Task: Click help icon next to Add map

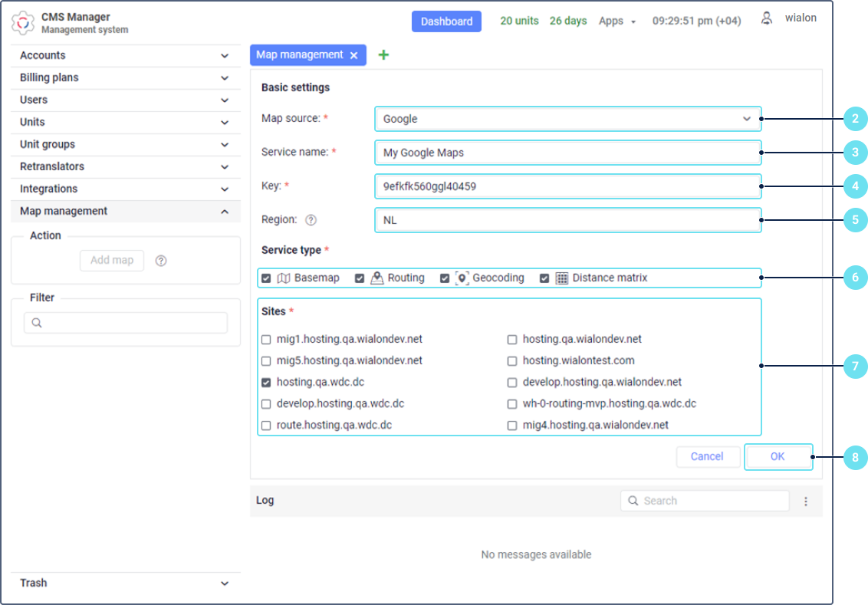Action: coord(161,261)
